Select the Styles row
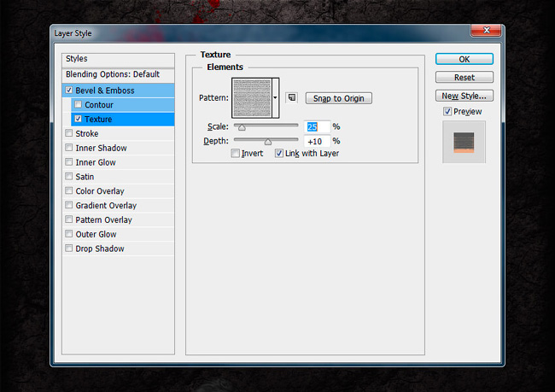This screenshot has width=555, height=392. (118, 59)
